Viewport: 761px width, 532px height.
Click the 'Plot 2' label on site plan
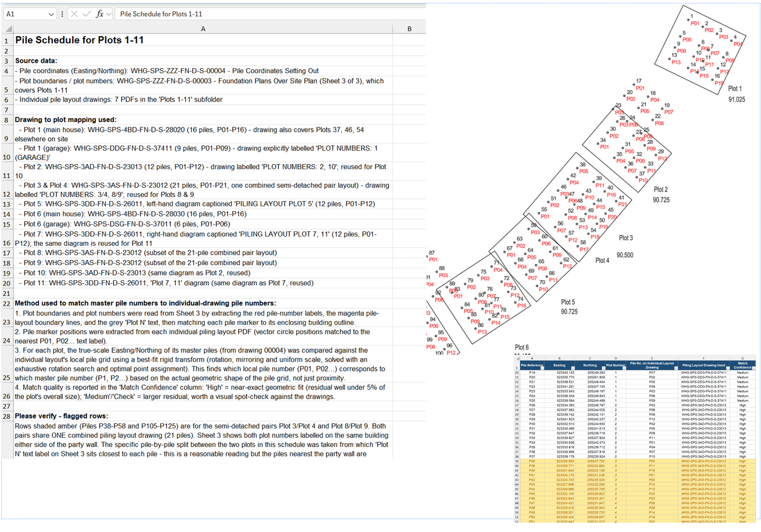pos(660,190)
